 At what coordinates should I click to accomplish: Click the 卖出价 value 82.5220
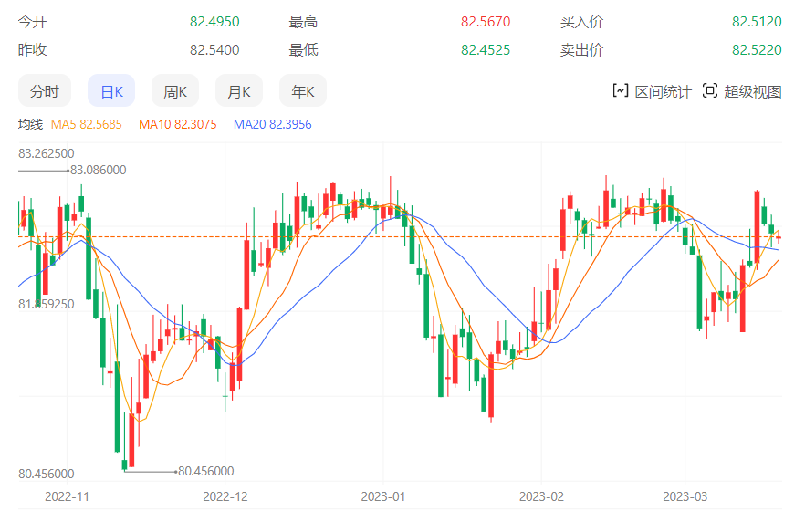coord(757,50)
